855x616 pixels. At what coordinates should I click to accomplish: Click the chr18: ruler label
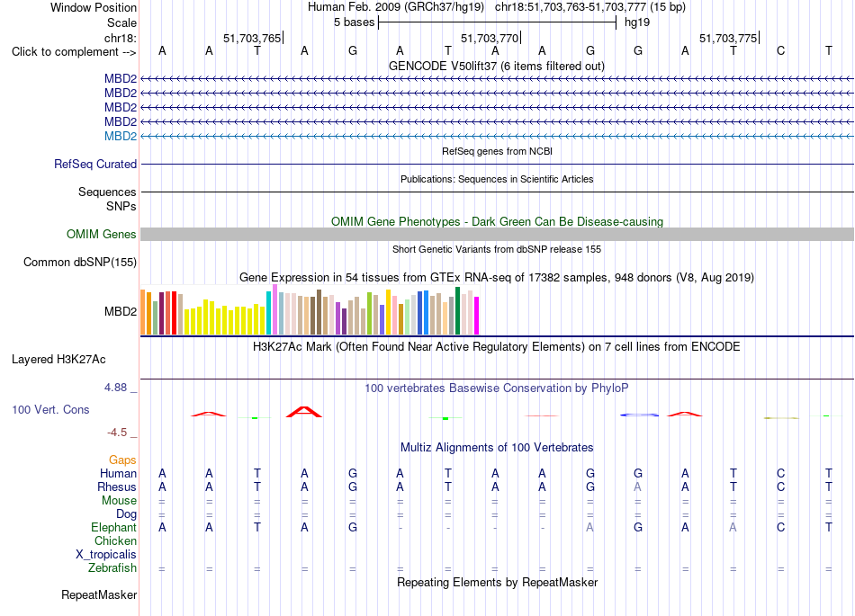[121, 38]
